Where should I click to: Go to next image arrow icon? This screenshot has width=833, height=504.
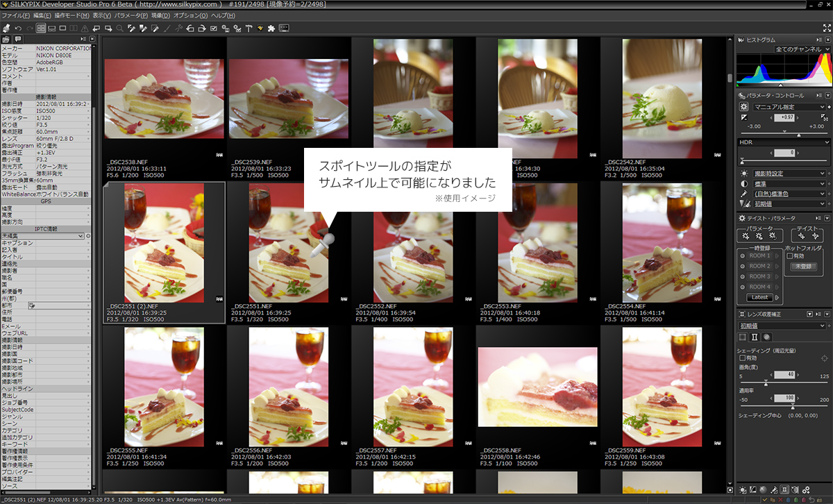pos(108,28)
